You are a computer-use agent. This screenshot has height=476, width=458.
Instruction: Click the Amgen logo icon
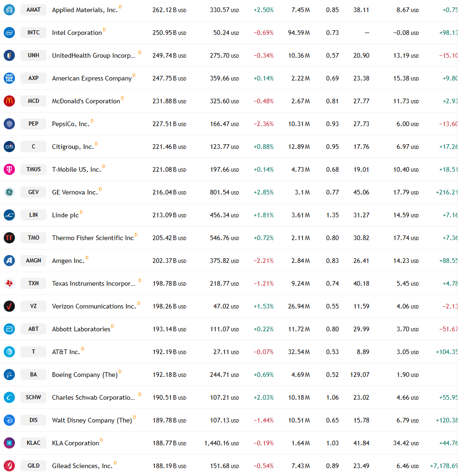[9, 261]
